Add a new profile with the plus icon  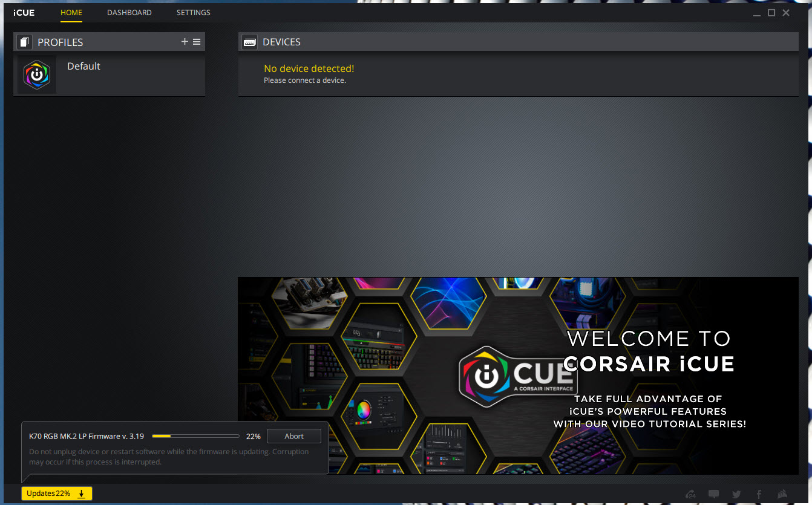[x=185, y=42]
